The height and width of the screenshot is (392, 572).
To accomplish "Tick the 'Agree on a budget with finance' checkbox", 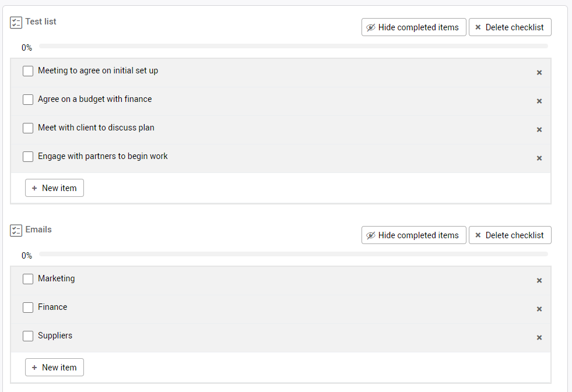I will (28, 100).
